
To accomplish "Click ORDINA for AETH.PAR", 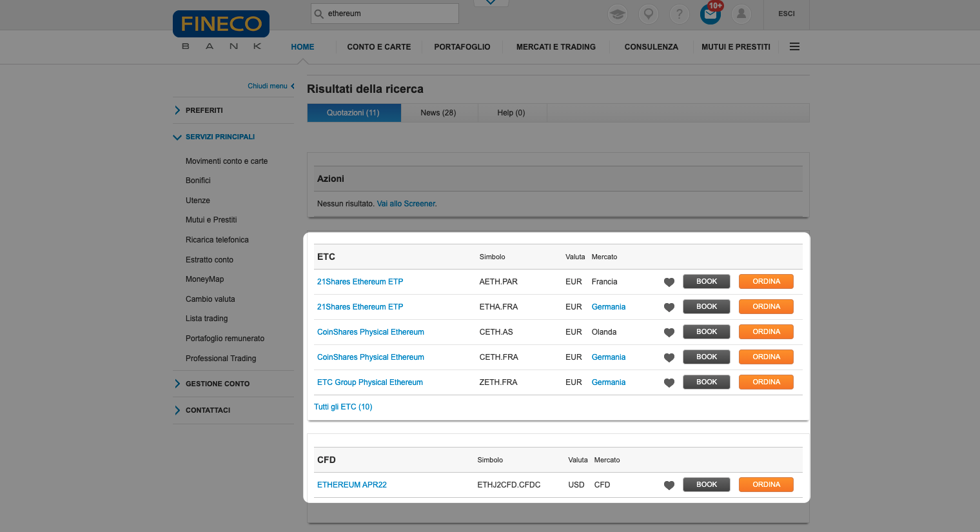I will pyautogui.click(x=766, y=281).
